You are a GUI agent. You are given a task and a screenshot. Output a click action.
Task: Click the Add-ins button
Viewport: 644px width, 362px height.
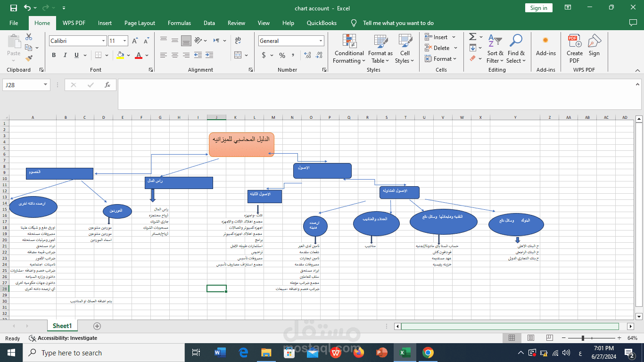coord(546,46)
